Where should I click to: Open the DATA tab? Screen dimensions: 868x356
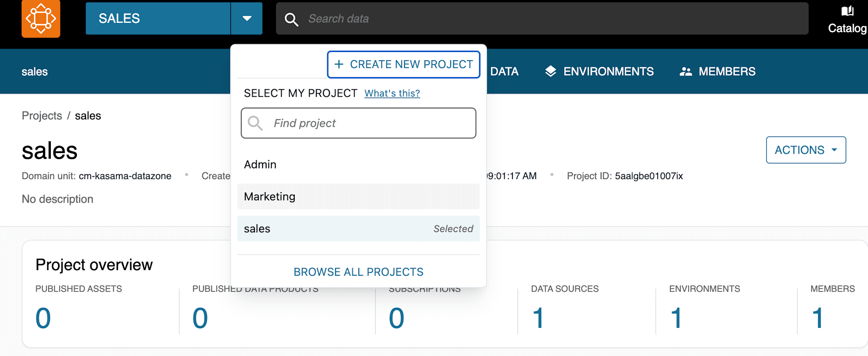504,72
